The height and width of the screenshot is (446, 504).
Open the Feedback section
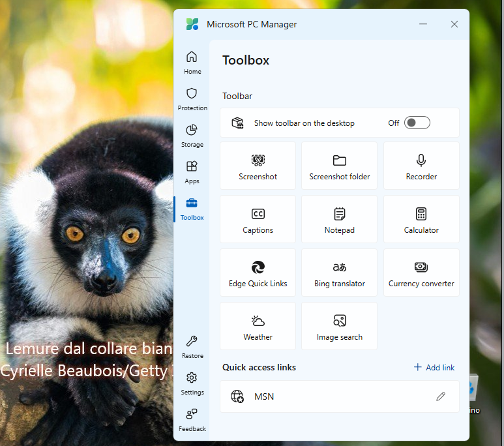coord(192,421)
